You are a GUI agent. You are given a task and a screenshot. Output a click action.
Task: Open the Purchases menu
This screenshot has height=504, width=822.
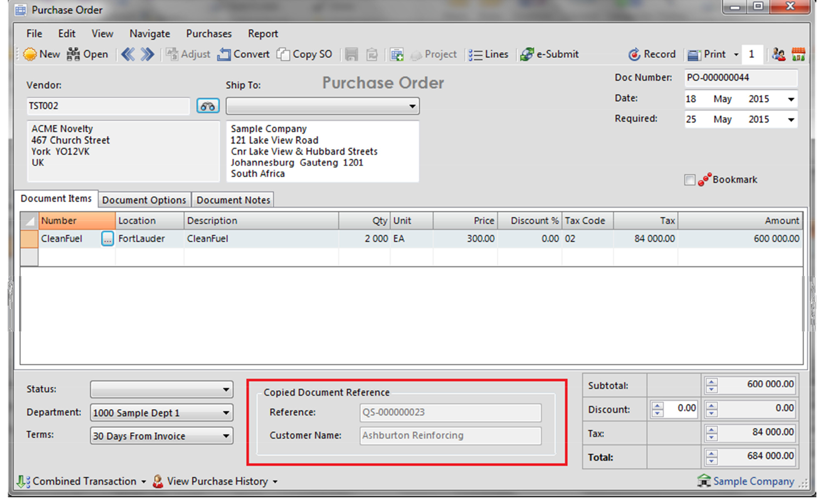click(x=209, y=34)
